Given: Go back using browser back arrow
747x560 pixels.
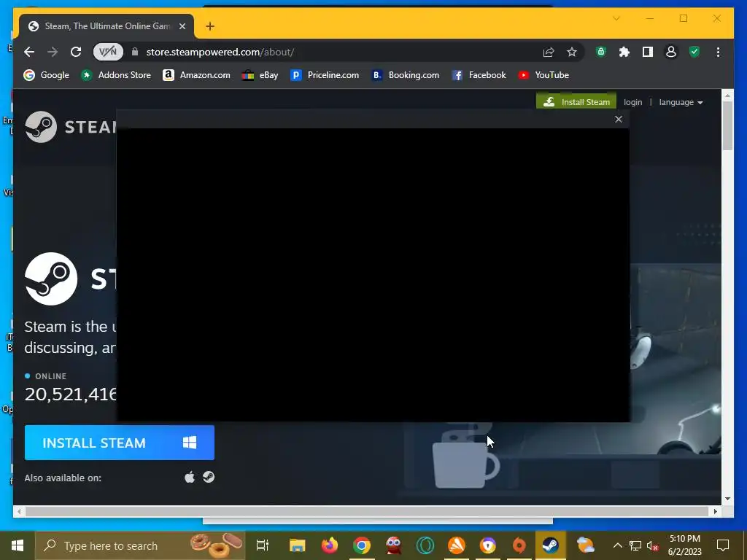Looking at the screenshot, I should (29, 52).
